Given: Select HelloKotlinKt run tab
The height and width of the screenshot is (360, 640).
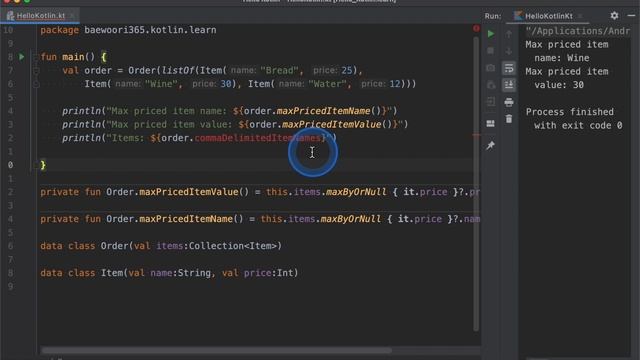Looking at the screenshot, I should pyautogui.click(x=548, y=16).
